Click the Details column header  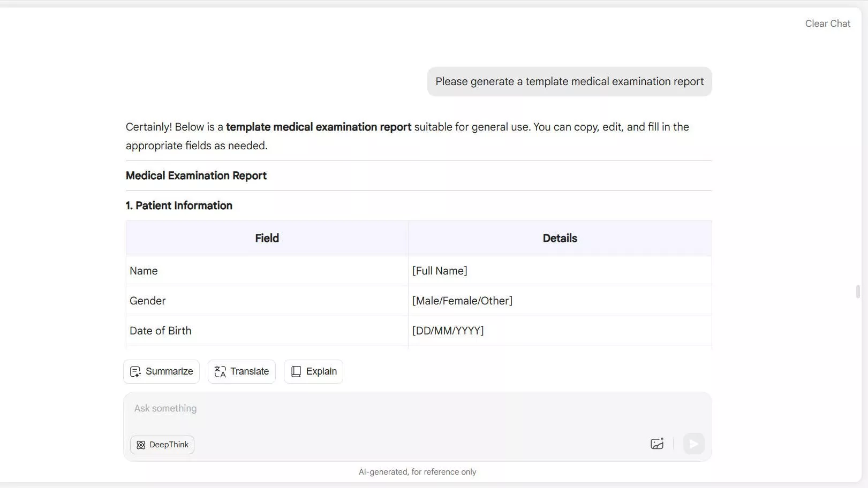pos(560,239)
